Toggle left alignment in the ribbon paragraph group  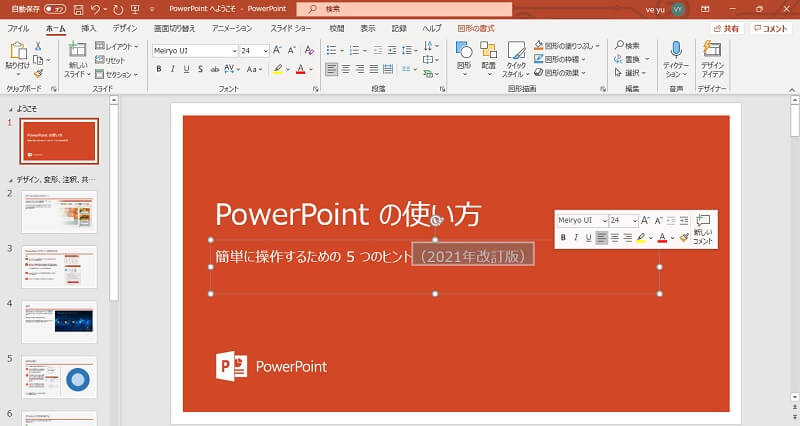click(331, 69)
